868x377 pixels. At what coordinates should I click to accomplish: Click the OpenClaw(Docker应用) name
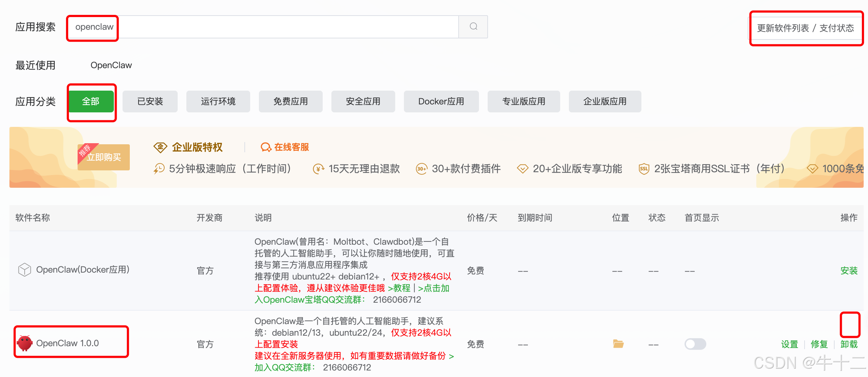(83, 270)
